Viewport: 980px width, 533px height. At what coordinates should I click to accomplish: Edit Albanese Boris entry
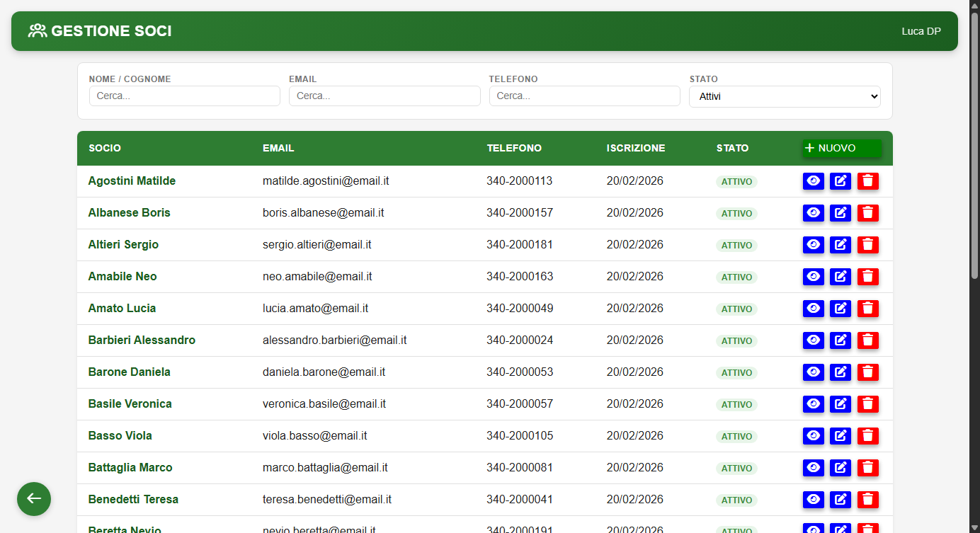(x=841, y=213)
